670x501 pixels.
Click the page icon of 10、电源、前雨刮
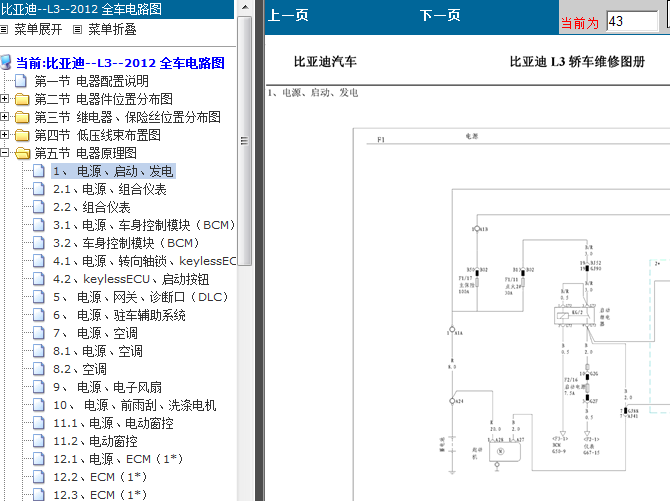point(39,405)
